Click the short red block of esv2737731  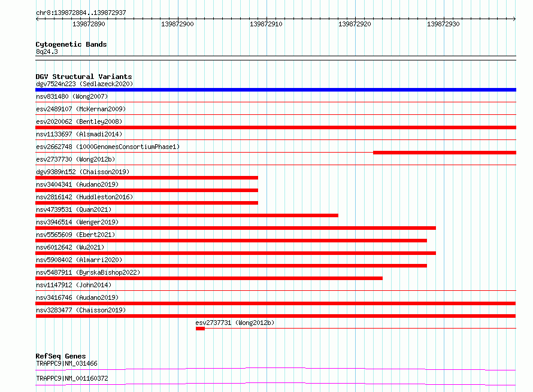pos(200,329)
